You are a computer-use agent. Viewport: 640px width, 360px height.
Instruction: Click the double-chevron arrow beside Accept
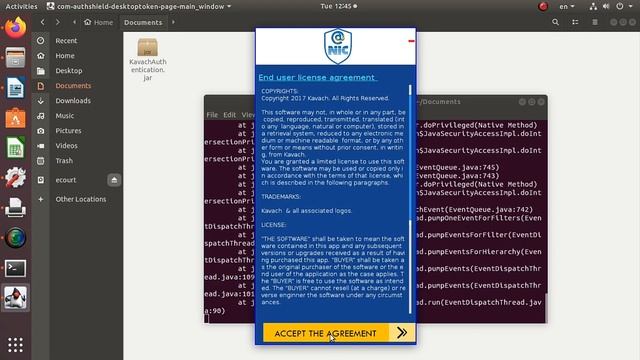[x=402, y=333]
